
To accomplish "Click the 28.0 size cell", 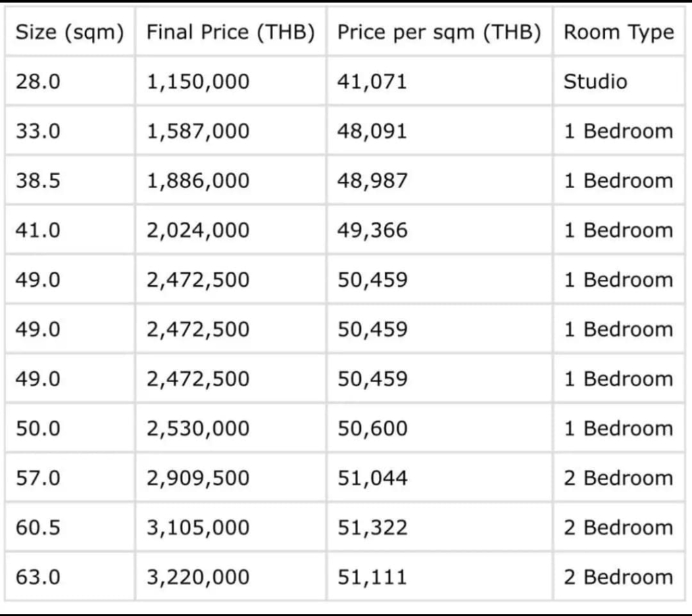I will [38, 82].
